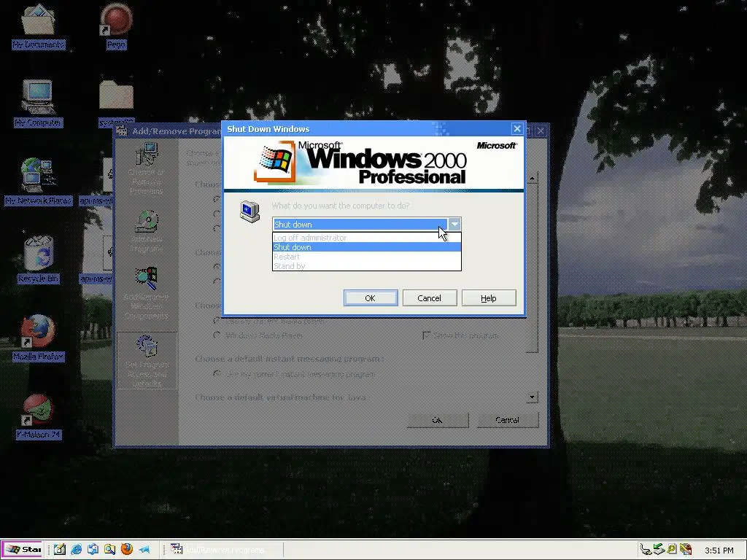Click OK in the Shut Down Windows dialog
The image size is (747, 560).
coord(370,298)
